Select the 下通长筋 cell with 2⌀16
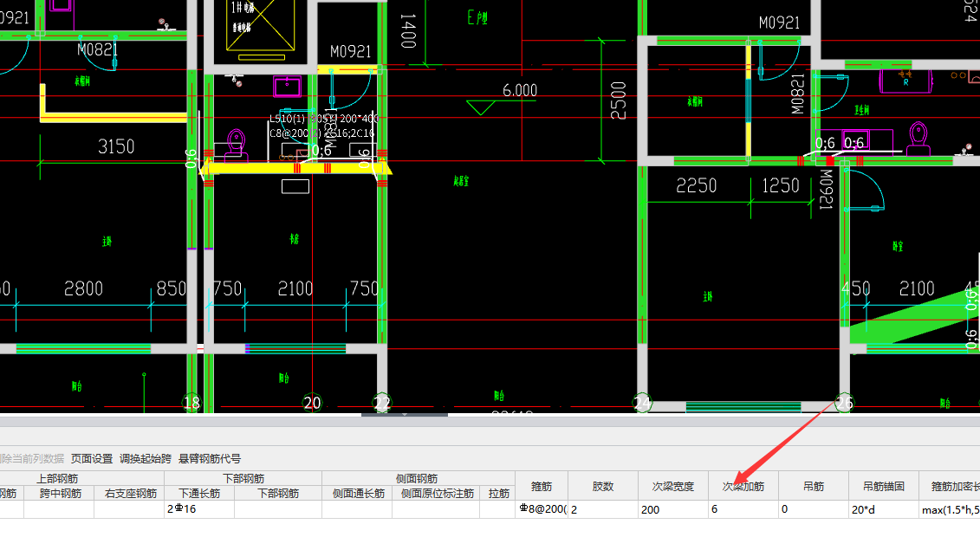This screenshot has width=980, height=550. (199, 509)
